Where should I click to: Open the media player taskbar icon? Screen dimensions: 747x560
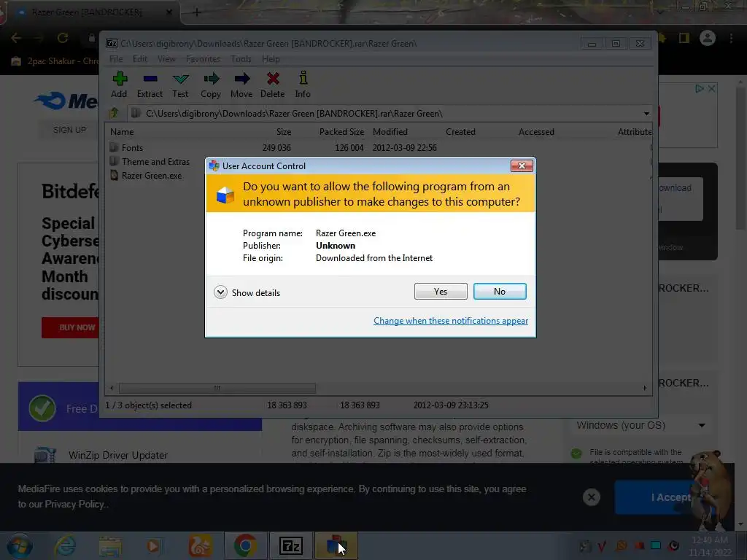tap(153, 545)
